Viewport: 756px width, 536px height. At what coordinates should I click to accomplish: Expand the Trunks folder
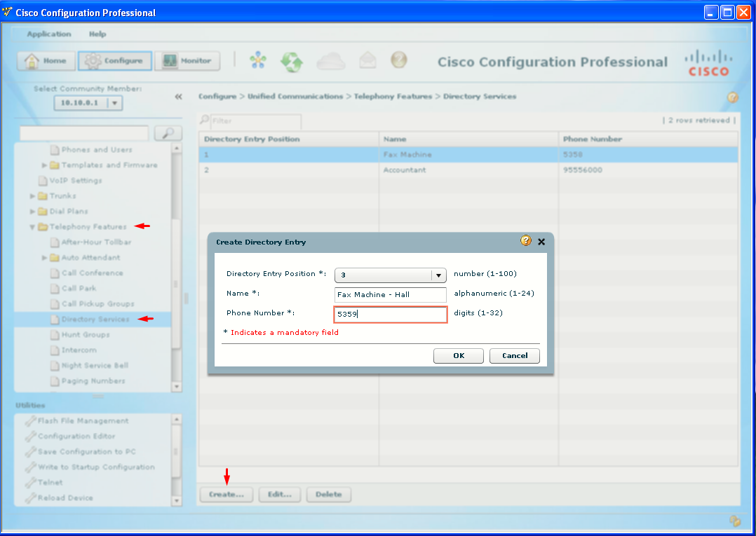click(32, 196)
